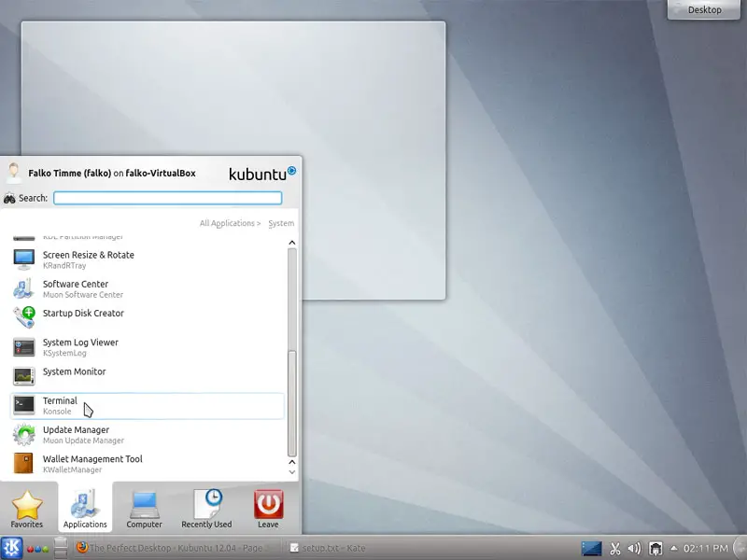Open the Computer tab
The image size is (747, 560).
click(x=144, y=509)
